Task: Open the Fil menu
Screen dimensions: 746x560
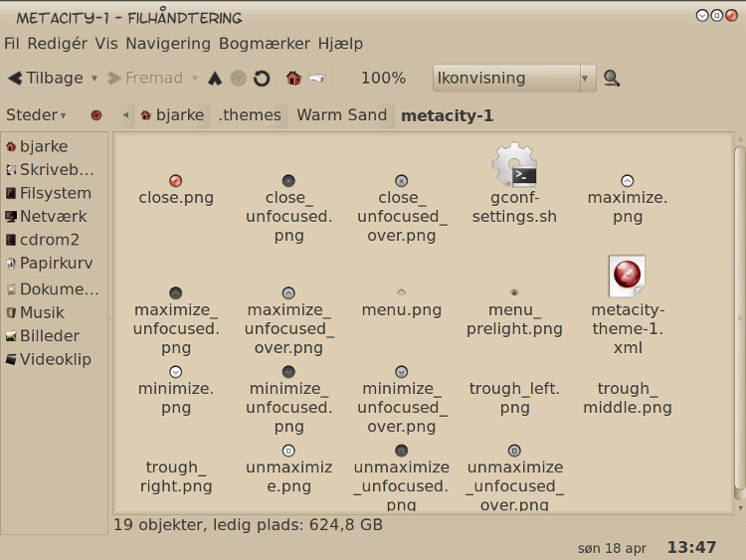Action: [x=11, y=44]
